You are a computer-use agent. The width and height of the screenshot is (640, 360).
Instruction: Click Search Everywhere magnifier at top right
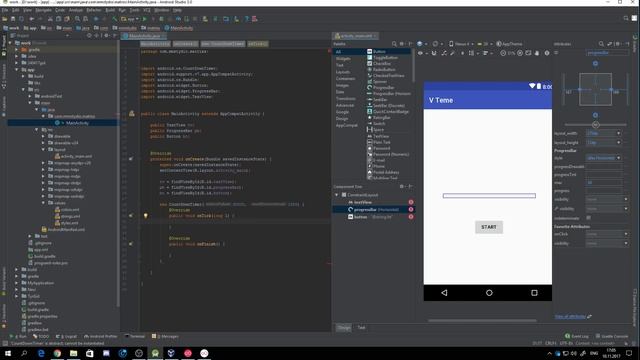click(x=626, y=18)
